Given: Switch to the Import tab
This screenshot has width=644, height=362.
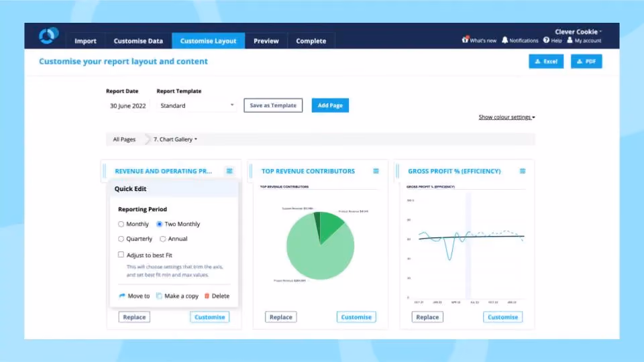Looking at the screenshot, I should click(85, 41).
